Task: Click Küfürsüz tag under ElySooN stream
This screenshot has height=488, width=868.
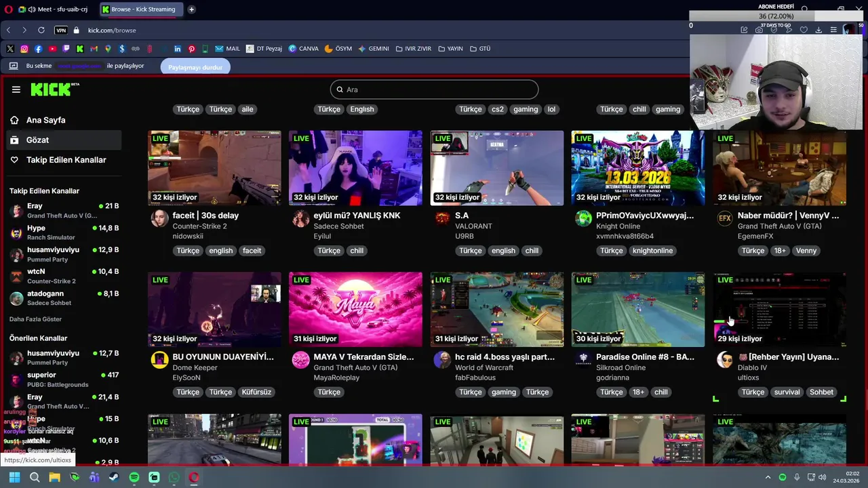Action: 256,392
